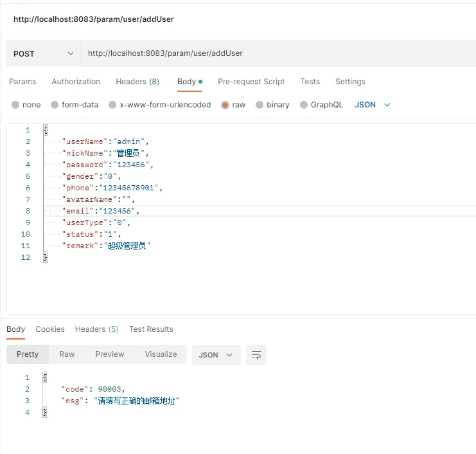This screenshot has height=454, width=476.
Task: Click the Raw response view button
Action: point(67,354)
